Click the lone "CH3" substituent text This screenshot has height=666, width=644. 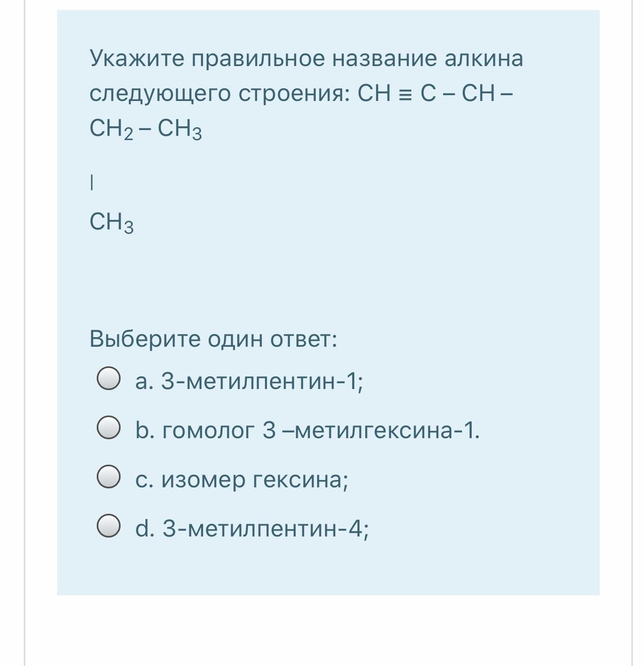pos(112,222)
